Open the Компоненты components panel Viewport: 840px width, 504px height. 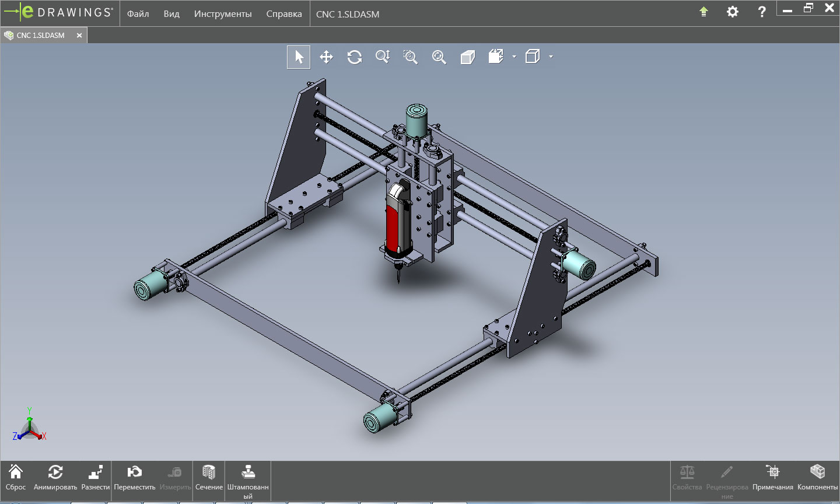(817, 478)
